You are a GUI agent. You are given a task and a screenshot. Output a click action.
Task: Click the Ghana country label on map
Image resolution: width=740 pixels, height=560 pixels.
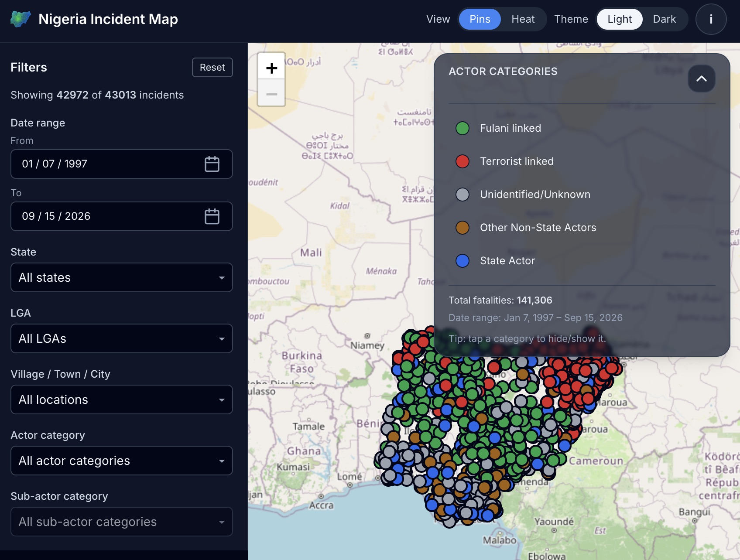click(x=304, y=451)
